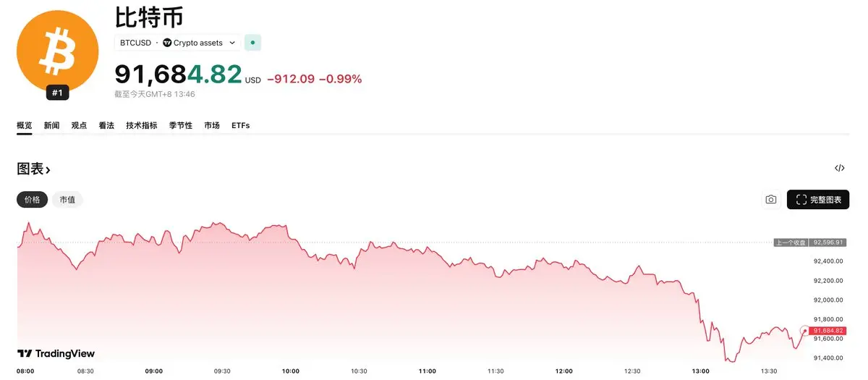The height and width of the screenshot is (380, 868).
Task: Click the green market status dot
Action: [x=252, y=43]
